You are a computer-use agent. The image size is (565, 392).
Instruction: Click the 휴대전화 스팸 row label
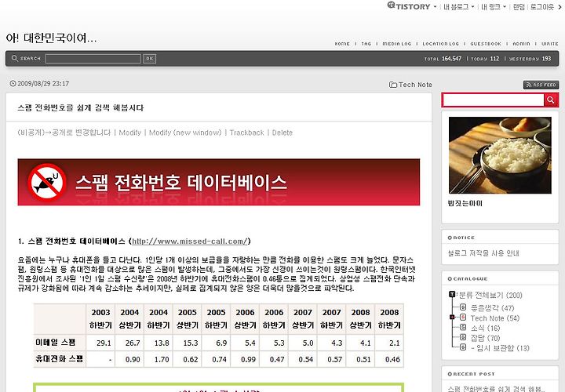[x=59, y=358]
